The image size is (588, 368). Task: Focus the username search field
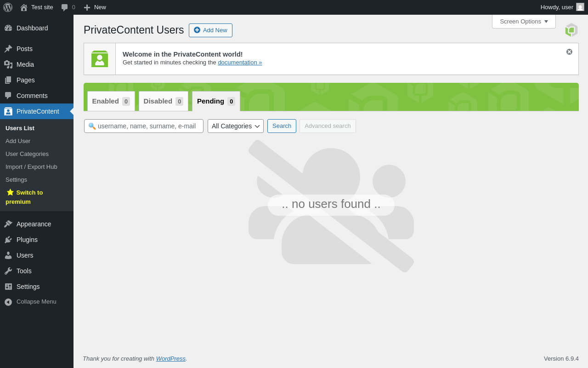[144, 126]
